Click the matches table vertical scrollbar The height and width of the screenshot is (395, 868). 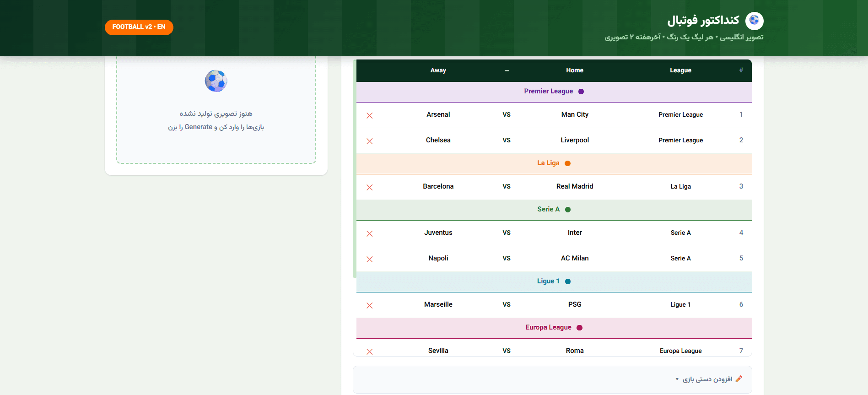click(x=355, y=168)
